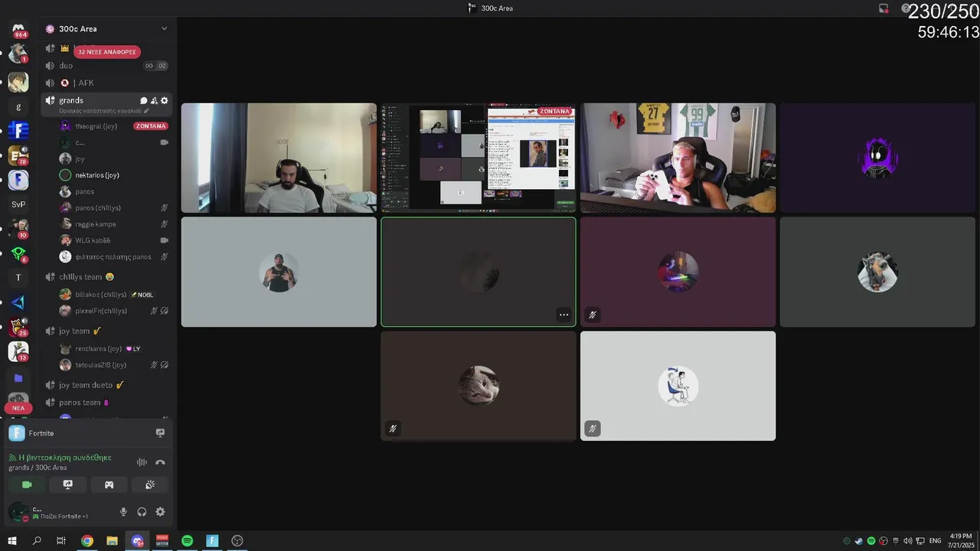Image resolution: width=980 pixels, height=551 pixels.
Task: Focus the cat avatar participant tile
Action: [479, 386]
